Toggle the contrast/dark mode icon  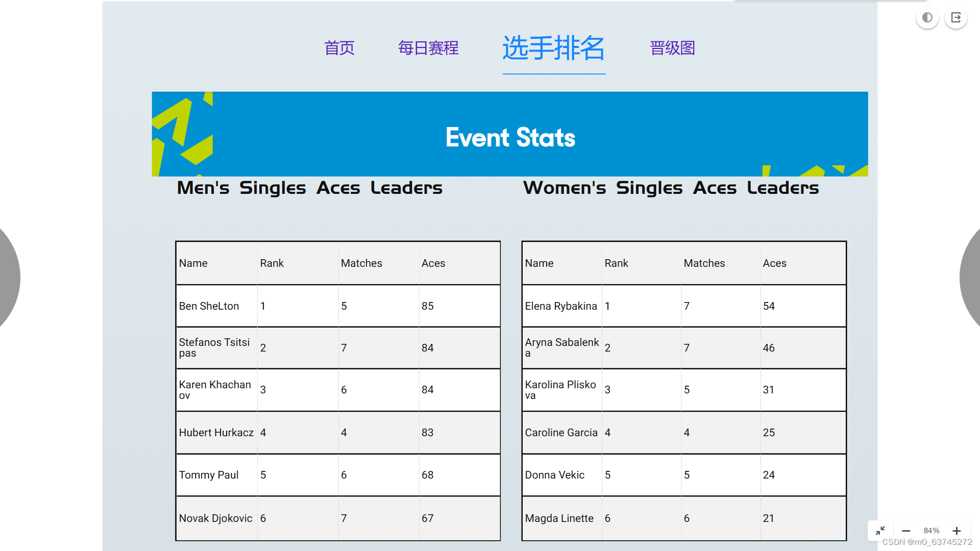point(927,18)
